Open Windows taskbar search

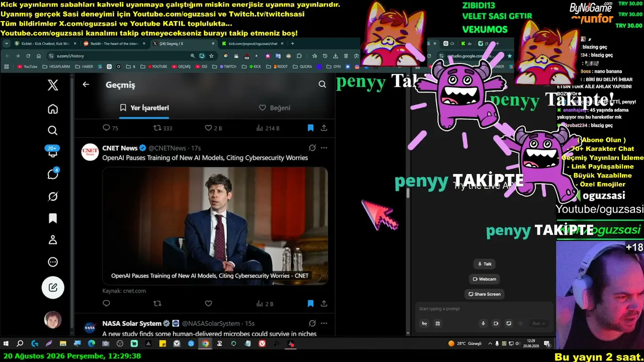tap(20, 344)
